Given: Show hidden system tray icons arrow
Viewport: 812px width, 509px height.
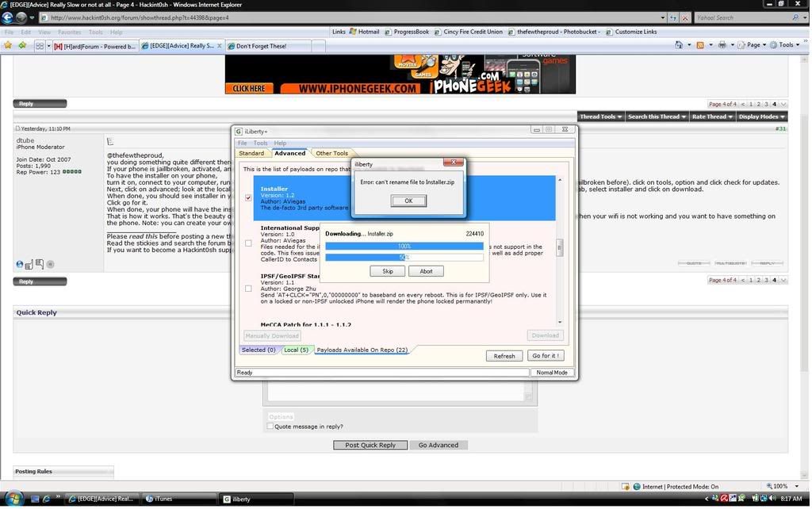Looking at the screenshot, I should [x=707, y=499].
